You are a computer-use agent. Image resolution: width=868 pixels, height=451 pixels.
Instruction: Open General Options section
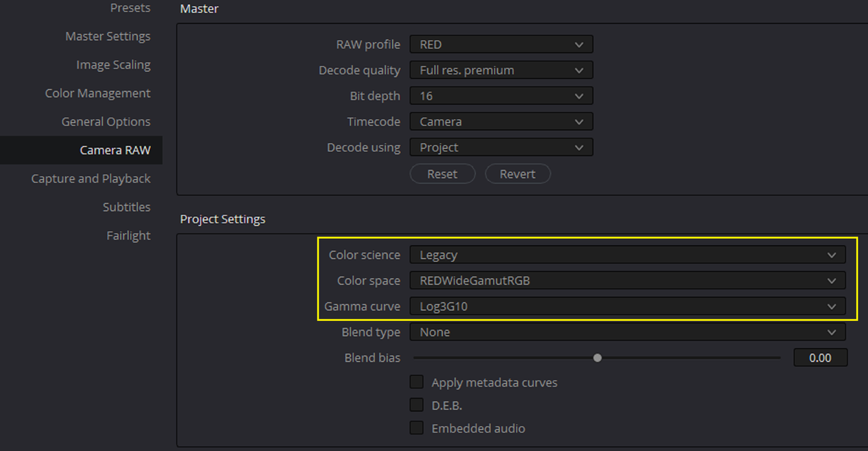(106, 122)
